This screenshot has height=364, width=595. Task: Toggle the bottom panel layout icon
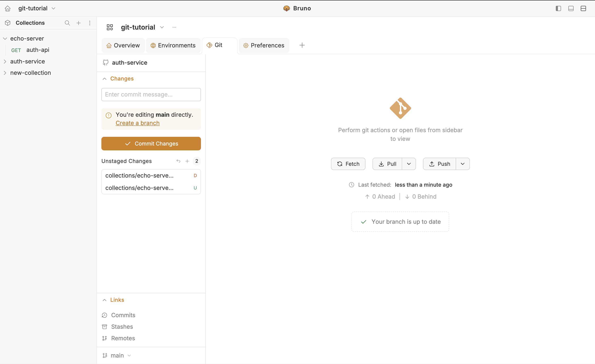571,9
